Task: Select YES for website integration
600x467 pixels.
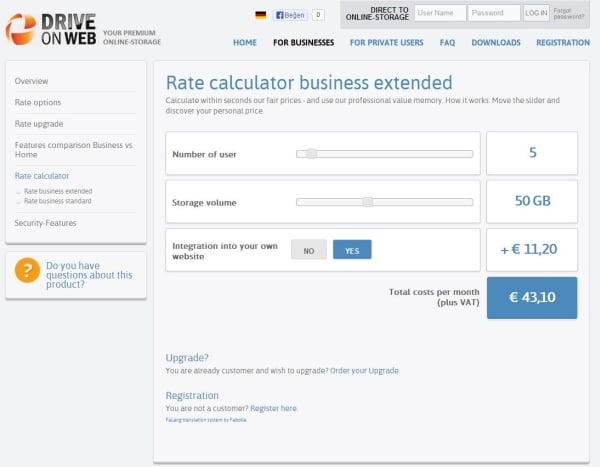Action: tap(352, 250)
